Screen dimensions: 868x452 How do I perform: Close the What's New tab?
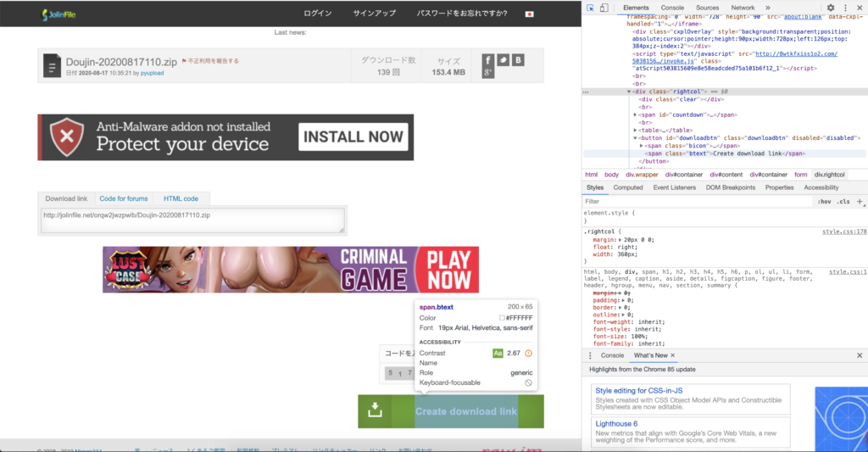(x=672, y=355)
